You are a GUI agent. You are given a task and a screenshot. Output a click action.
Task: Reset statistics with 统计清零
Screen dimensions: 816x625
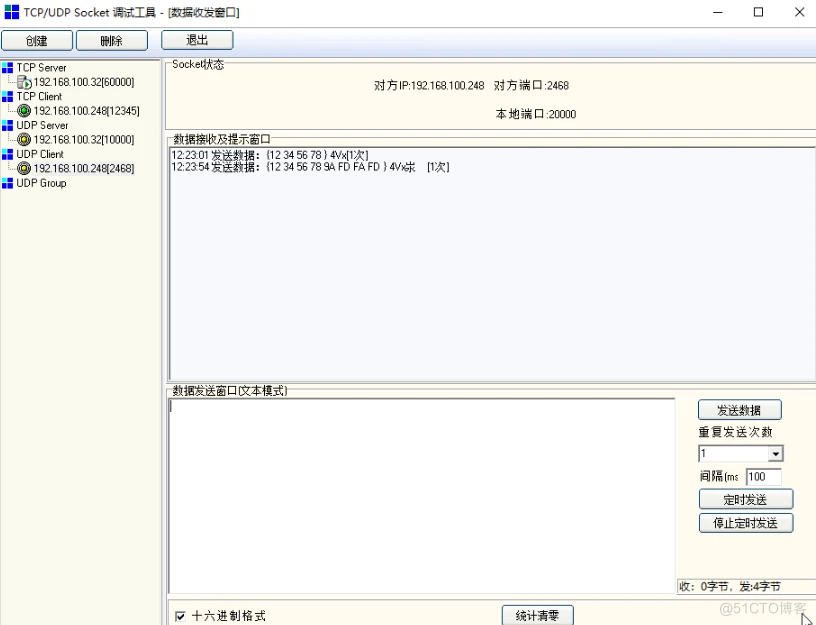click(x=537, y=615)
